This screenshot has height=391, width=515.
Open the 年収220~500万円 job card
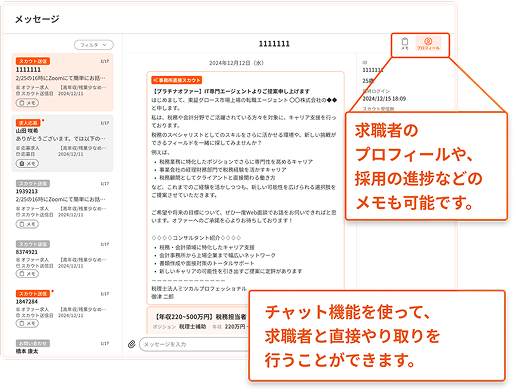pyautogui.click(x=198, y=321)
